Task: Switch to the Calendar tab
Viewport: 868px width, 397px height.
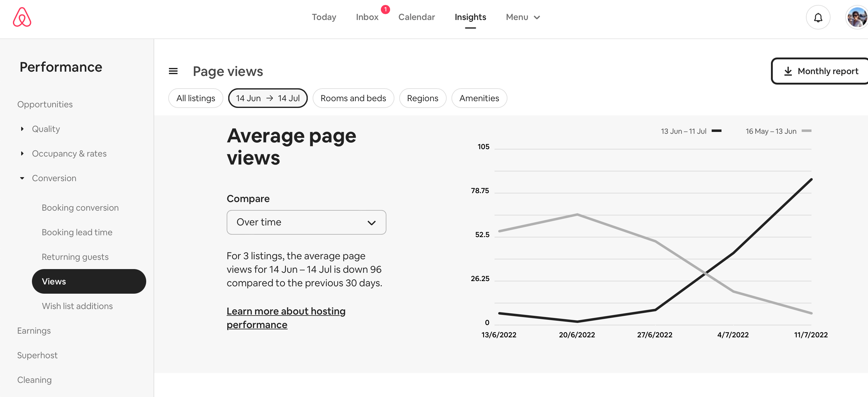Action: pyautogui.click(x=416, y=17)
